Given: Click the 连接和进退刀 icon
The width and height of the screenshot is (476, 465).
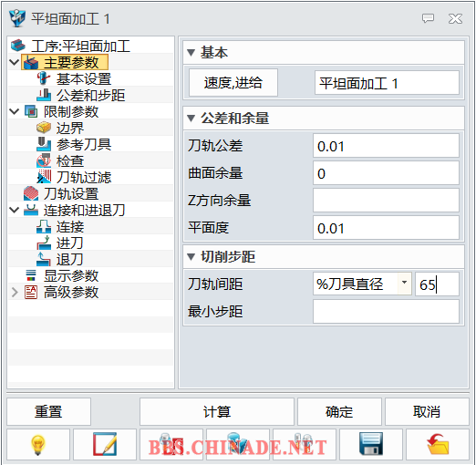Looking at the screenshot, I should (x=31, y=210).
